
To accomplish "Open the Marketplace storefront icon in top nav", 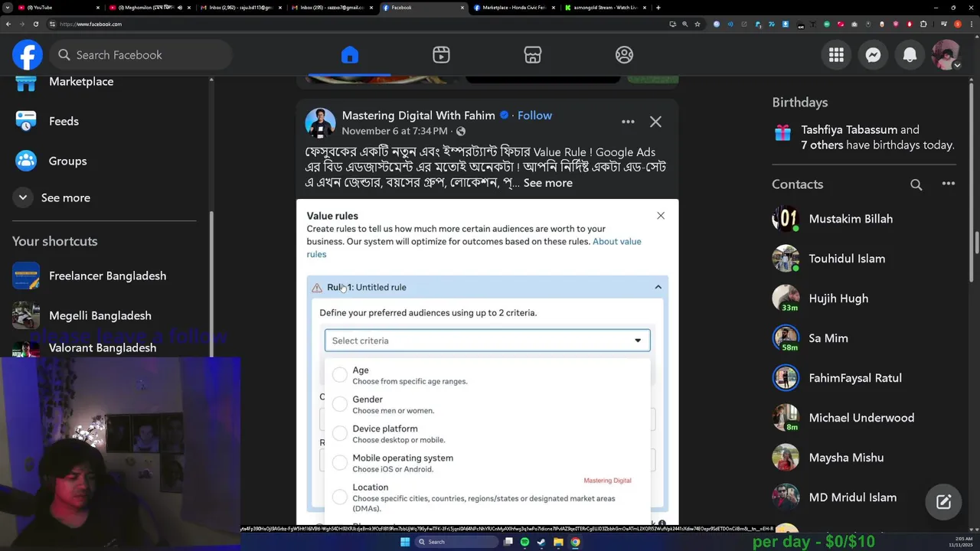I will [533, 55].
